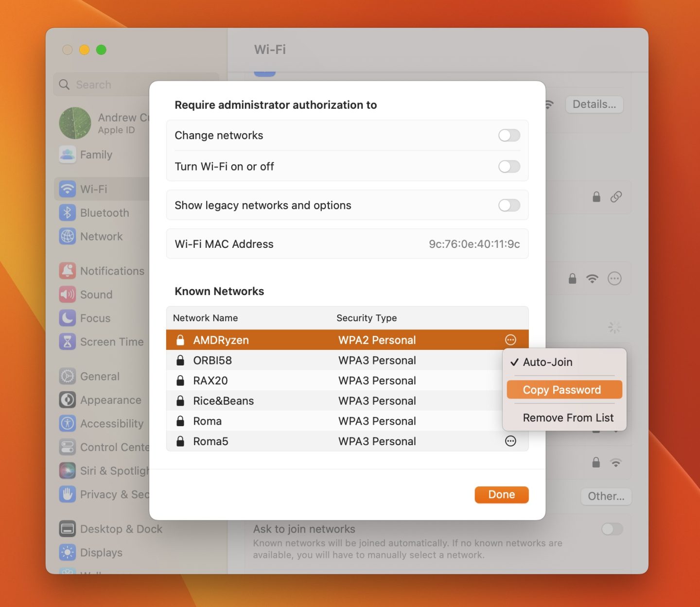Select the Network Name column header
Image resolution: width=700 pixels, height=607 pixels.
coord(205,318)
